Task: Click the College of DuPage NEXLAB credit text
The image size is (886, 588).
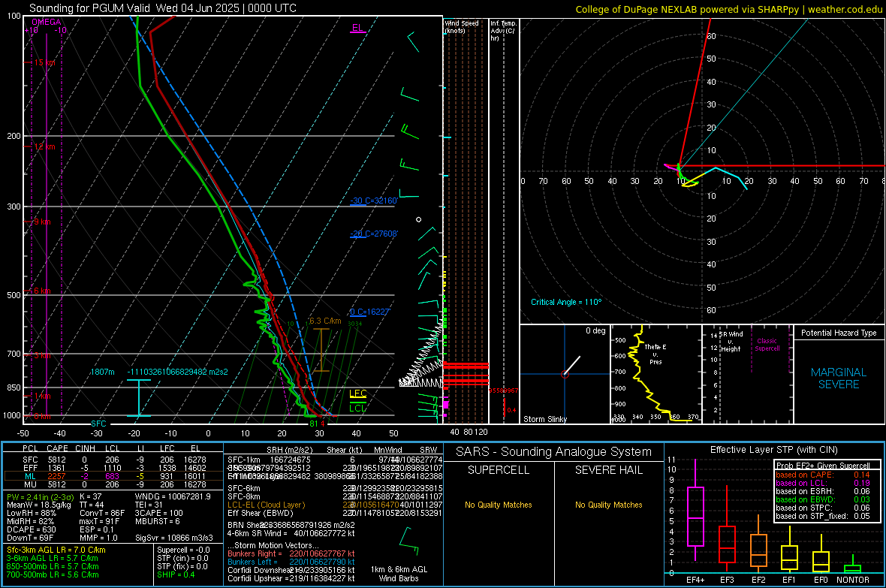Action: click(729, 9)
